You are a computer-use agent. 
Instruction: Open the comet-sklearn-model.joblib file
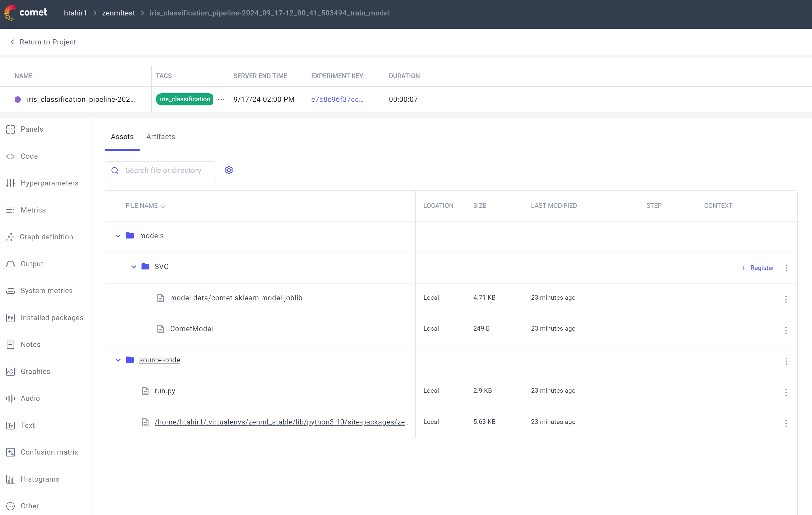[236, 298]
